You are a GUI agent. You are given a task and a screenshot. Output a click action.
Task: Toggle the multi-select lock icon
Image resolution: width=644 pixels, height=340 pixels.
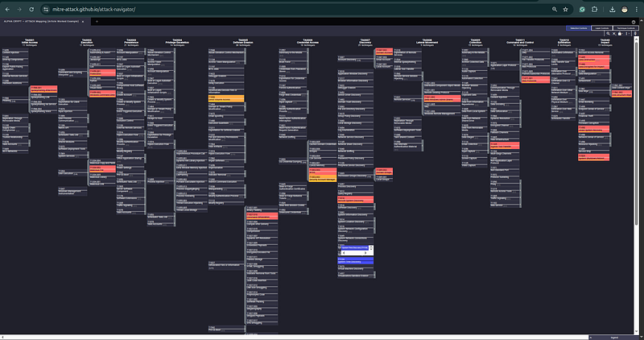click(x=619, y=34)
